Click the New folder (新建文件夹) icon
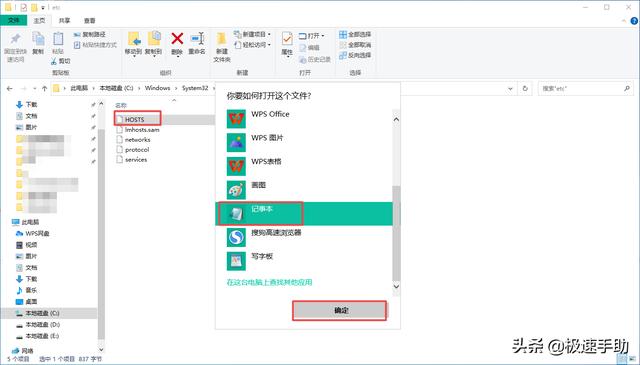The width and height of the screenshot is (640, 365). pyautogui.click(x=222, y=39)
